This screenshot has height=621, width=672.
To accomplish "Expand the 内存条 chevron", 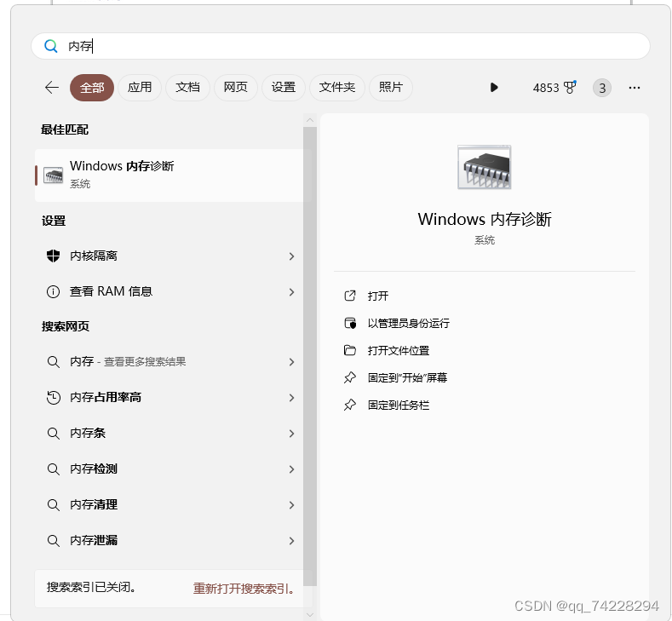I will coord(292,434).
